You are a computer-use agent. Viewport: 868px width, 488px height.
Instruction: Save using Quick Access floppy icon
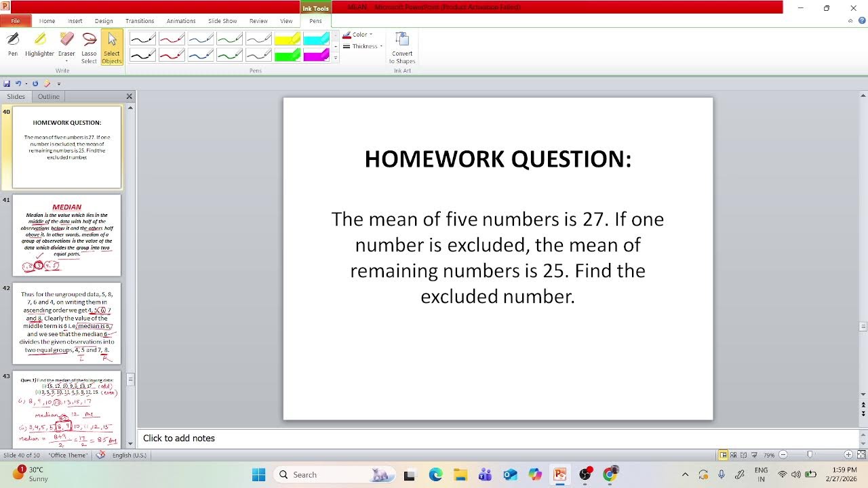[7, 83]
